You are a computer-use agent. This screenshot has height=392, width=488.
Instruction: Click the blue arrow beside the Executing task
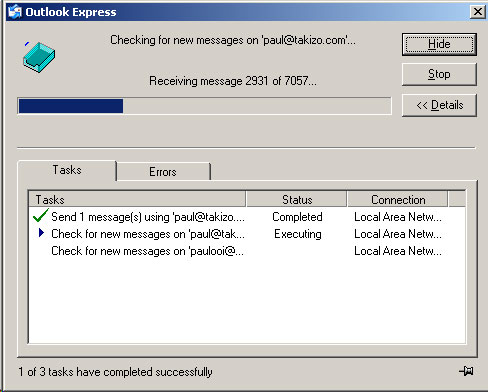click(x=41, y=233)
